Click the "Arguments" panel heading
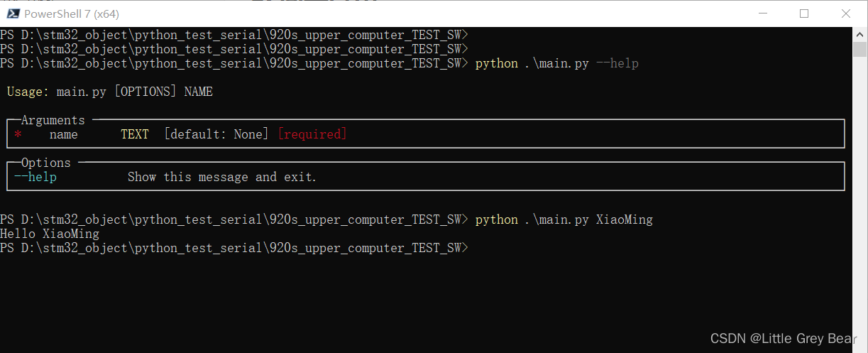The width and height of the screenshot is (868, 353). pyautogui.click(x=53, y=120)
